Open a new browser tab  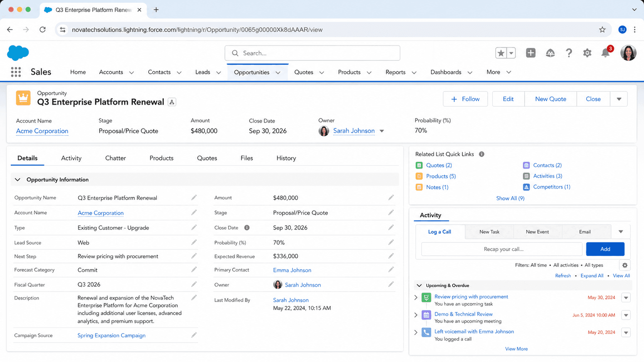[x=156, y=10]
